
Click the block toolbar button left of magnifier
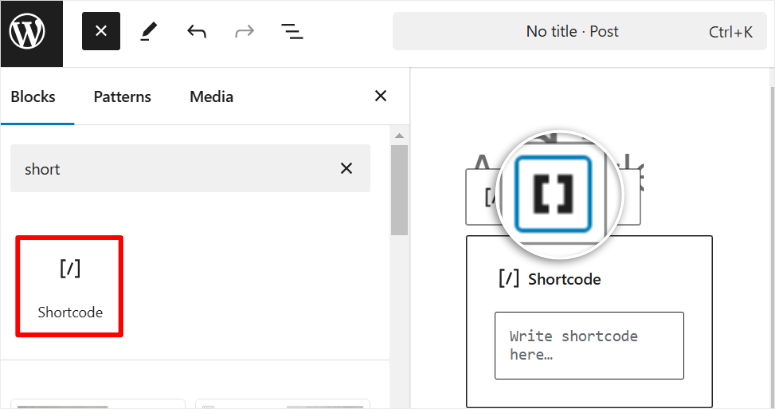tap(489, 197)
